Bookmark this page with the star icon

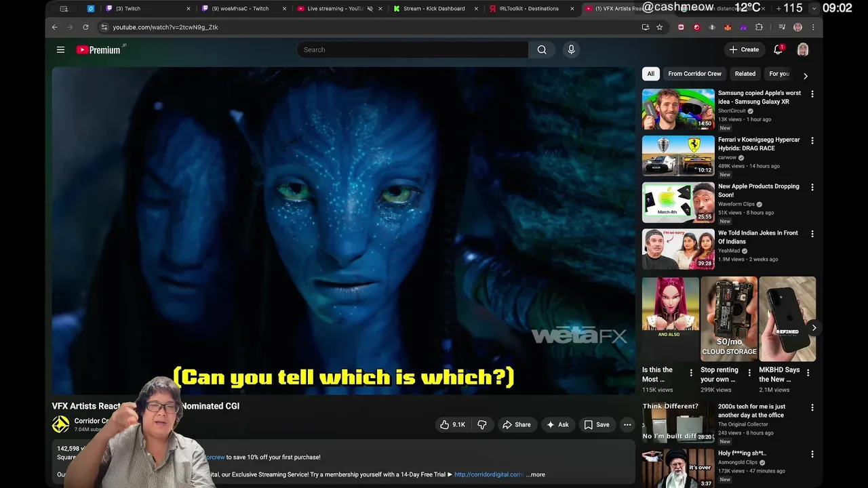click(659, 27)
